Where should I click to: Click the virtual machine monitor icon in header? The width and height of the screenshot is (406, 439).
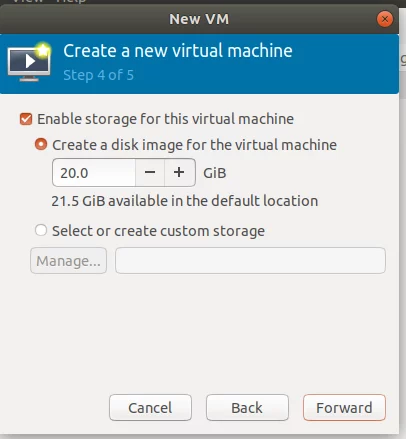pyautogui.click(x=29, y=62)
